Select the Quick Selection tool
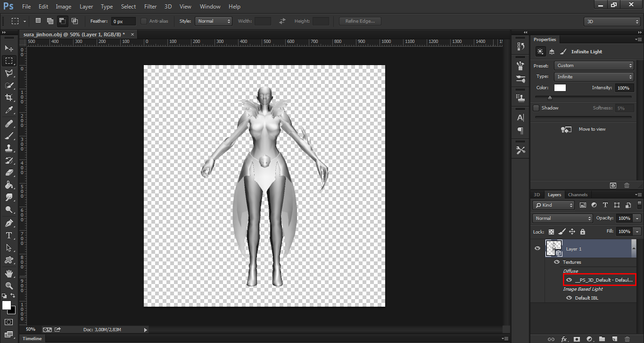 coord(9,85)
